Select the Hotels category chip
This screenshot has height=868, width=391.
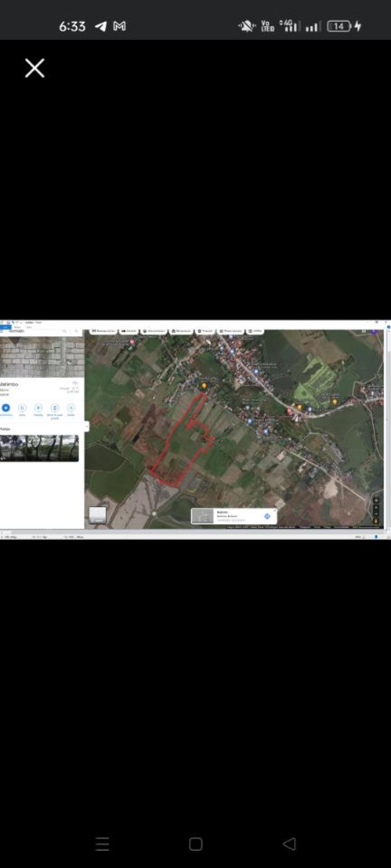[x=129, y=331]
